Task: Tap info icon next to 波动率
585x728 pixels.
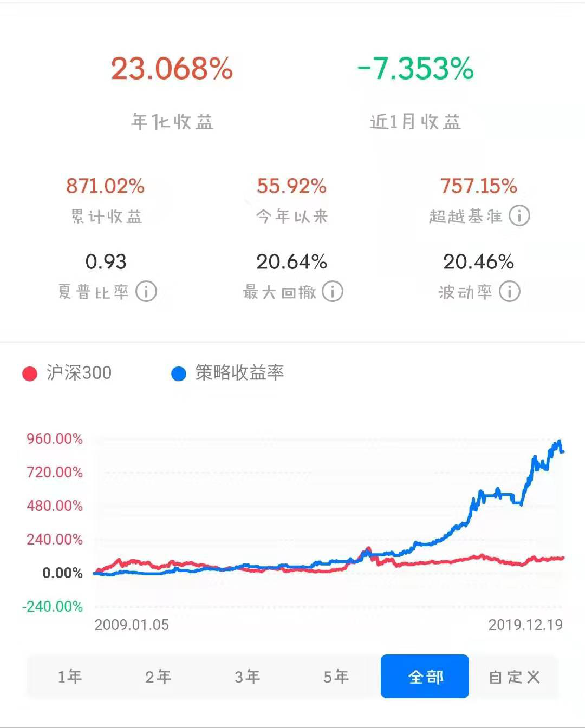Action: pos(510,292)
